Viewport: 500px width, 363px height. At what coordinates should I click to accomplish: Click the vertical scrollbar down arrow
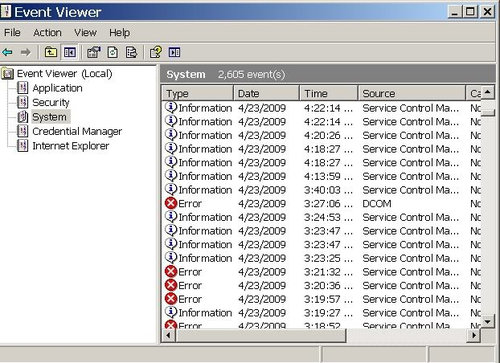[488, 322]
